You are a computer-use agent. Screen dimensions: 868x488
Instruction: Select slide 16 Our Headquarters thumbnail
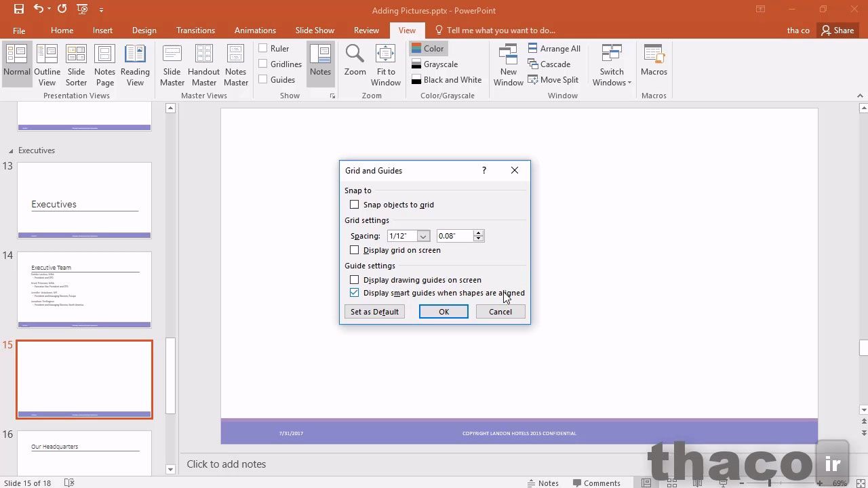click(x=84, y=453)
